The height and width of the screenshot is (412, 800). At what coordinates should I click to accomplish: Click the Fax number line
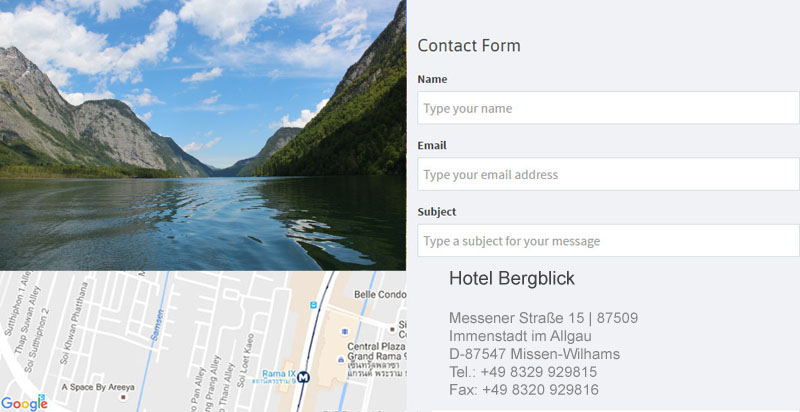524,390
